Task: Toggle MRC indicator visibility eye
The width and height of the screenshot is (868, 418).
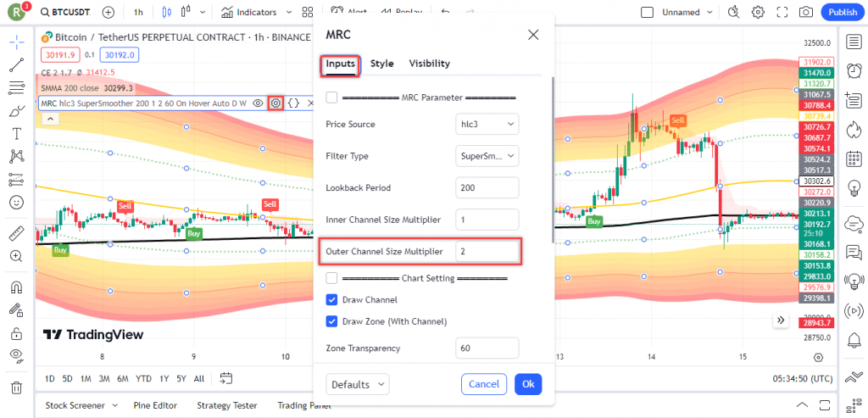Action: [258, 103]
